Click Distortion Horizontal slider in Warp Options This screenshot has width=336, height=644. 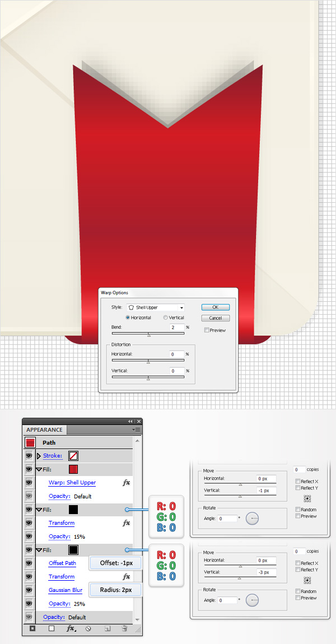coord(148,361)
